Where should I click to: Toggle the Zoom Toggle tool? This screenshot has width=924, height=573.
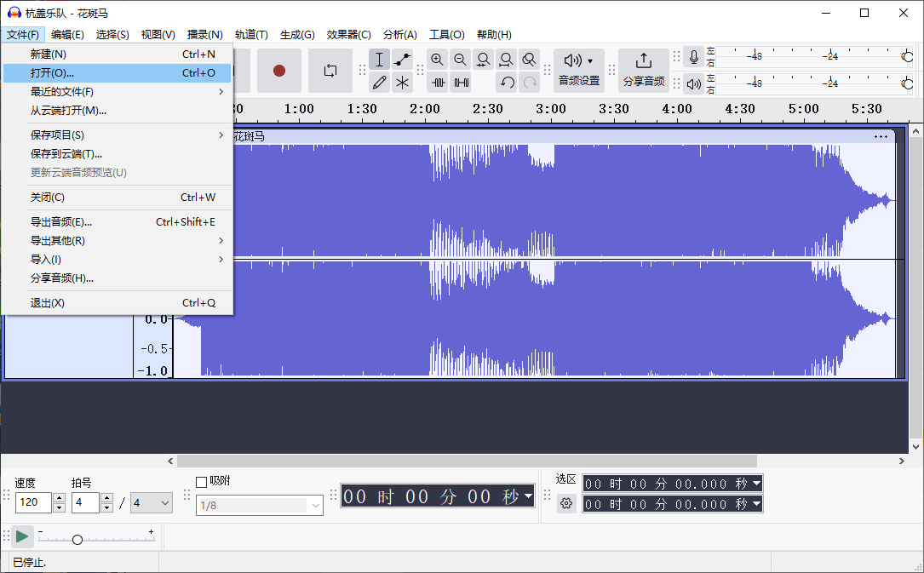point(529,59)
